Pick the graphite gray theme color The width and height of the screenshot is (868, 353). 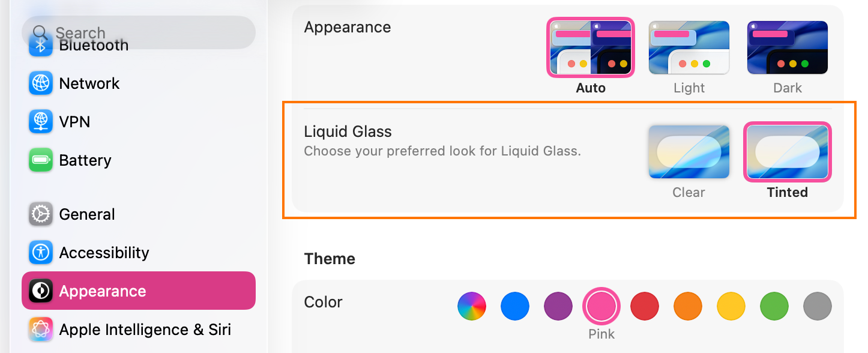click(x=818, y=307)
